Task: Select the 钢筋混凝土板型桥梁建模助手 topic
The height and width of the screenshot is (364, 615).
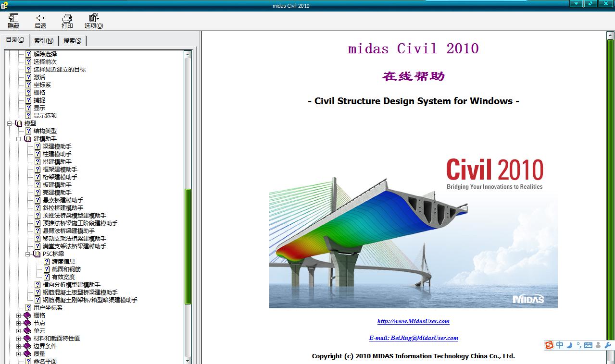Action: point(80,292)
